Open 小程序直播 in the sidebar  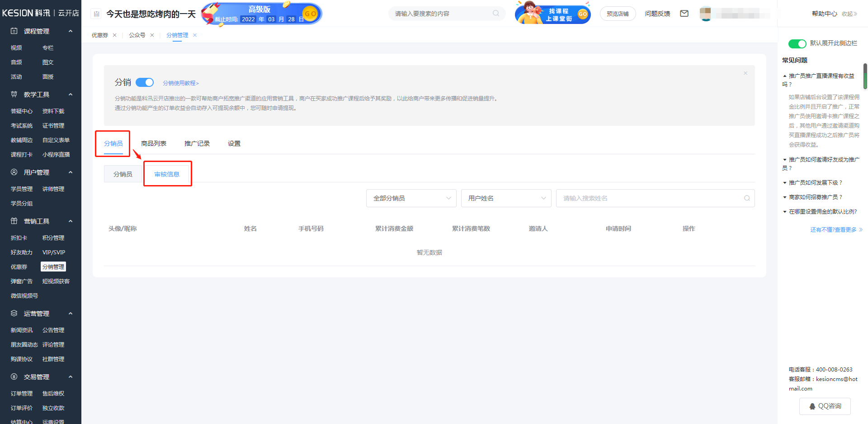click(x=56, y=155)
